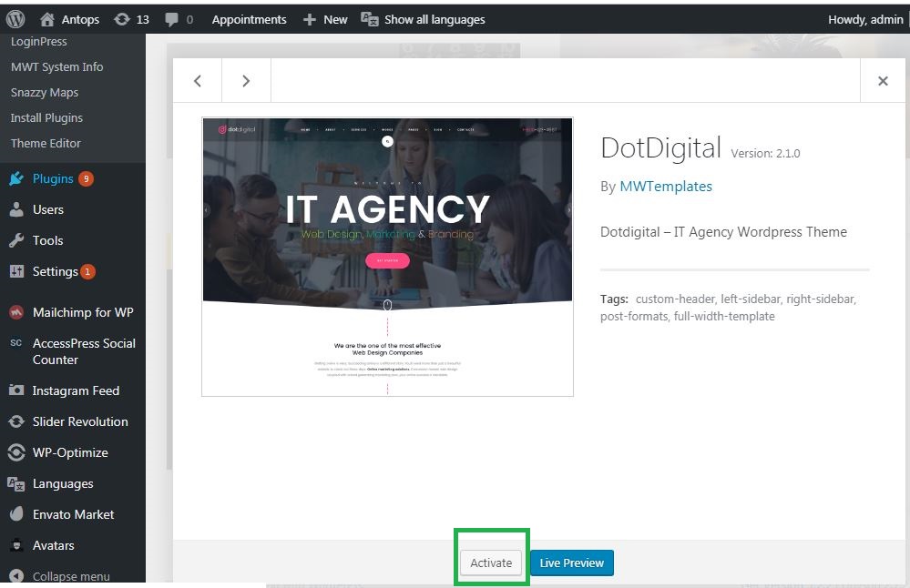The image size is (910, 588).
Task: Open the Antops site home icon
Action: (47, 19)
